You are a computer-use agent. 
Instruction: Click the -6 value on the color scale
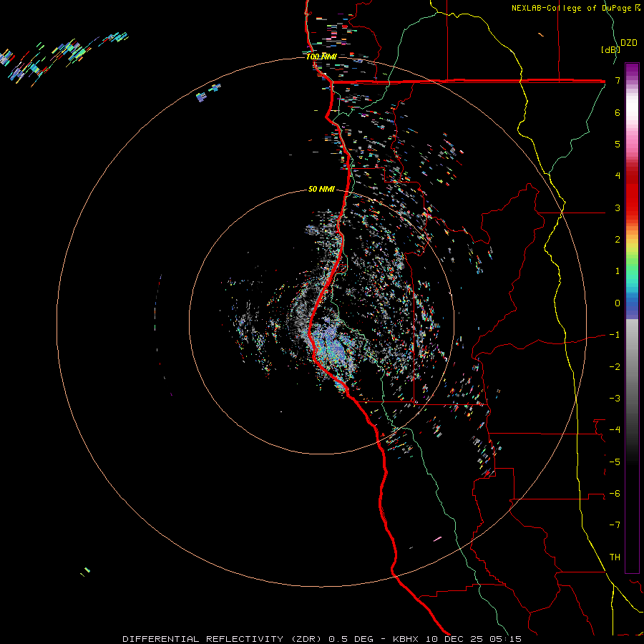pos(615,493)
